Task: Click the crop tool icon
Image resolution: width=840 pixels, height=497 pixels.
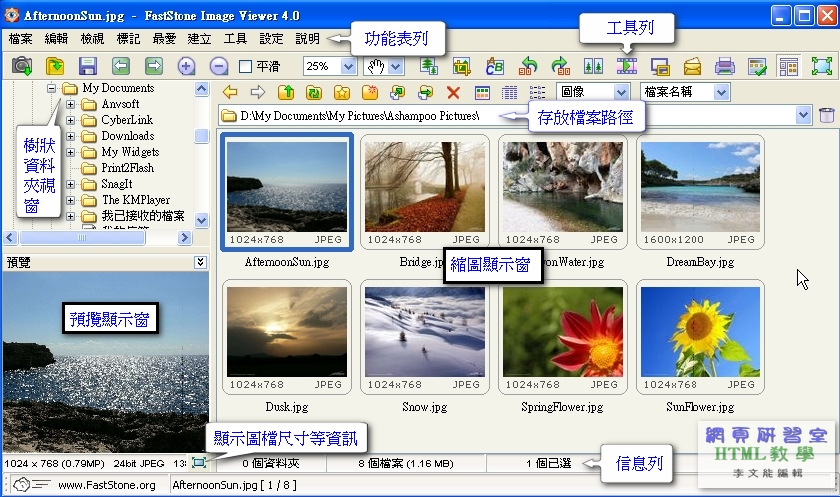Action: (x=461, y=66)
